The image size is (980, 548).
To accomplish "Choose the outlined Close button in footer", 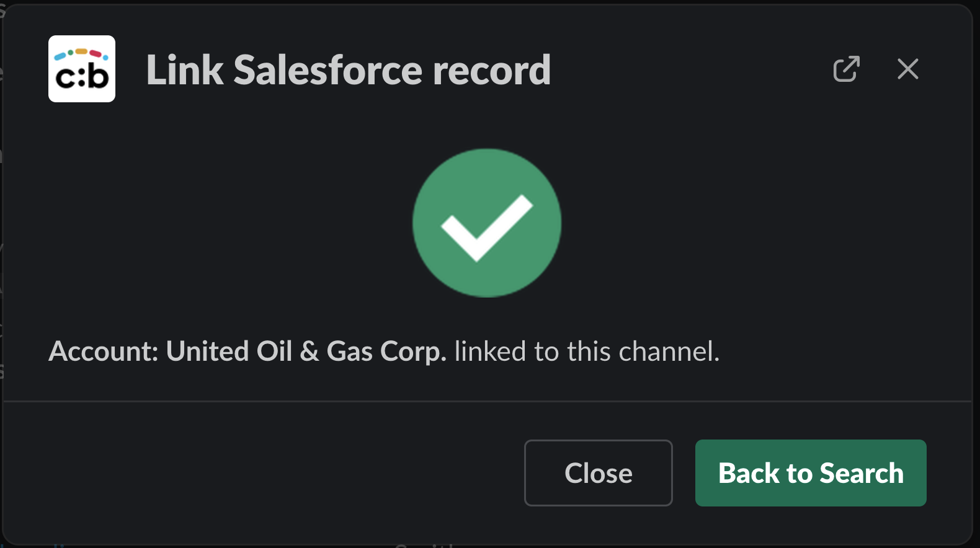I will 598,473.
